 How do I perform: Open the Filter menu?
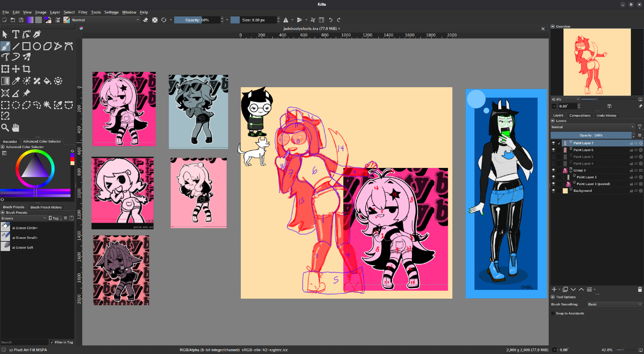(x=83, y=12)
